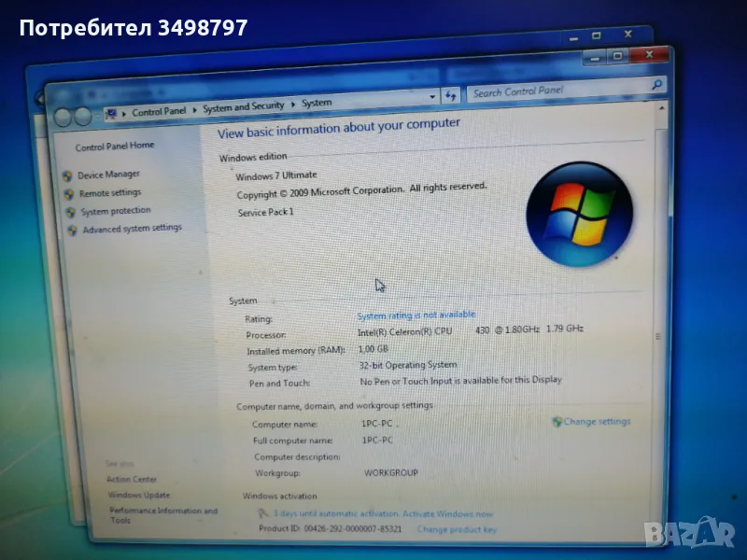Click the shield icon next to Remote settings
Viewport: 747px width, 560px height.
coord(69,194)
